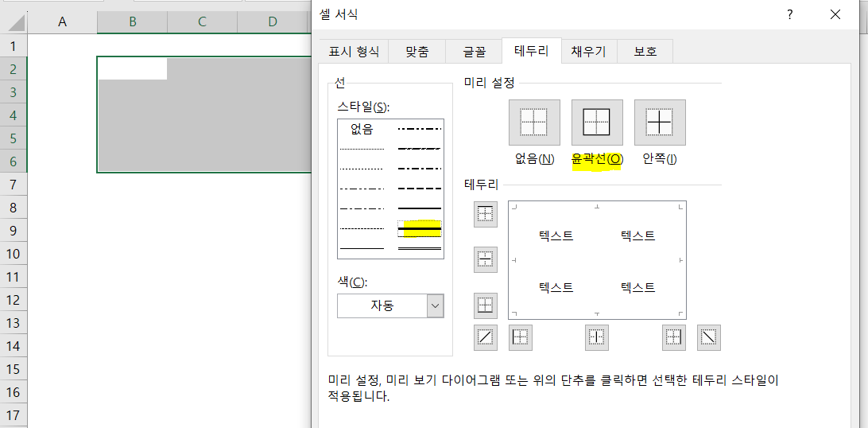Image resolution: width=868 pixels, height=428 pixels.
Task: Select row 2 header
Action: tap(14, 68)
